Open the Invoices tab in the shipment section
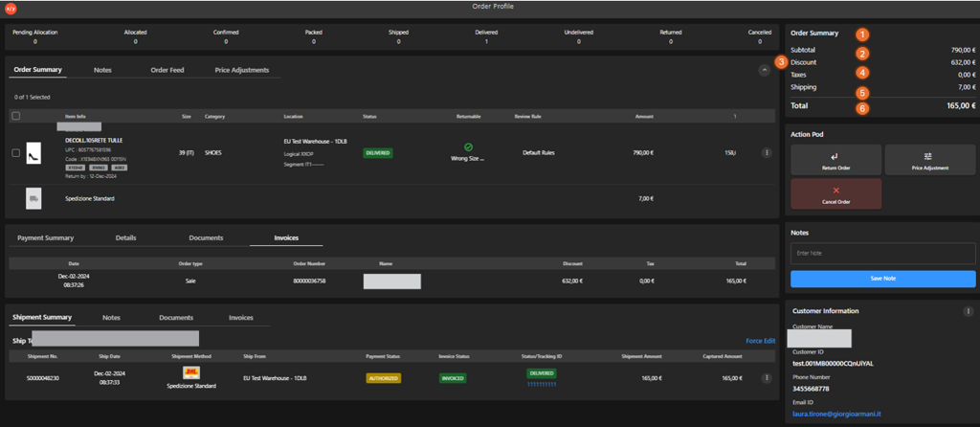This screenshot has height=427, width=980. [x=240, y=318]
